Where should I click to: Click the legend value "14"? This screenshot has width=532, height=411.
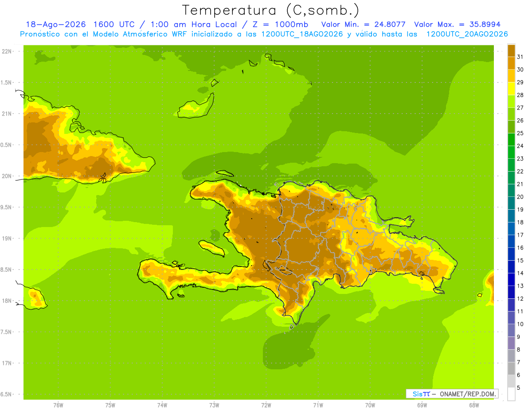coord(520,273)
